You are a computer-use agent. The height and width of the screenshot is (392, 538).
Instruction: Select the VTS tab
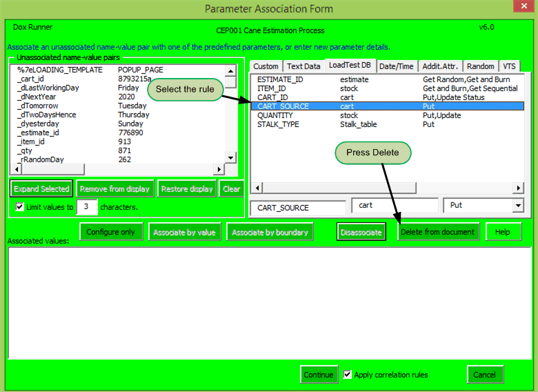click(509, 66)
